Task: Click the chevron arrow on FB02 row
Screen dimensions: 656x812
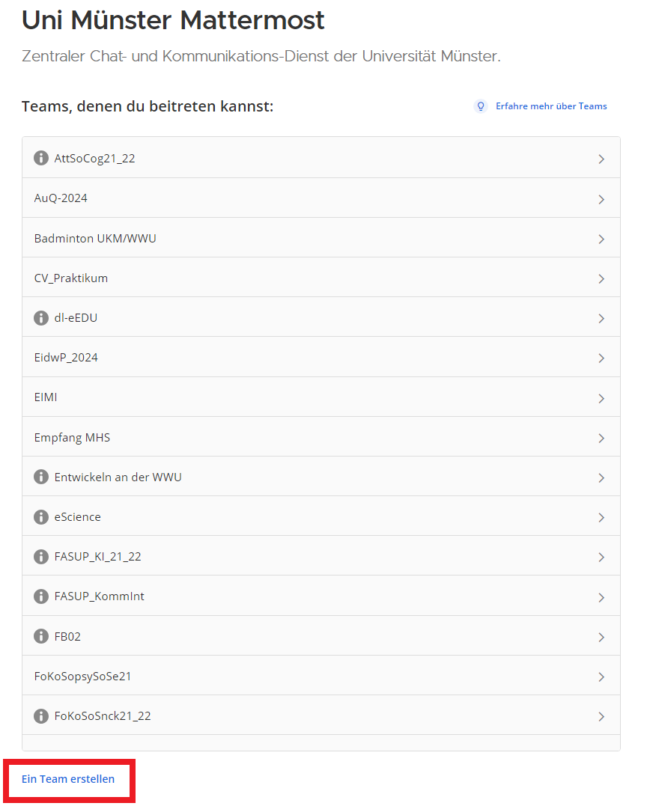Action: 601,637
